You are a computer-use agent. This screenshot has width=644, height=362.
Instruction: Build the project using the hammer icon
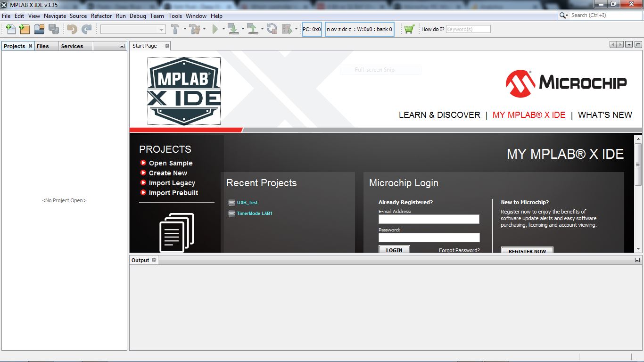[x=176, y=29]
